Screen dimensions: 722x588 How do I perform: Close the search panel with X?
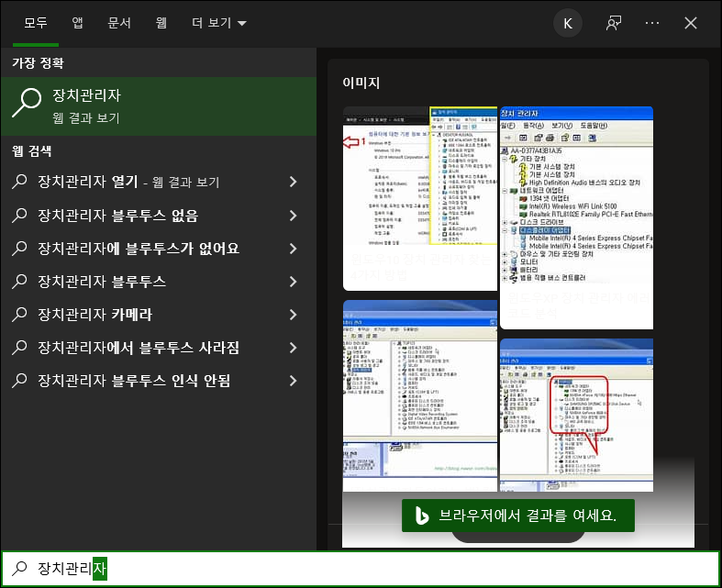(x=691, y=23)
